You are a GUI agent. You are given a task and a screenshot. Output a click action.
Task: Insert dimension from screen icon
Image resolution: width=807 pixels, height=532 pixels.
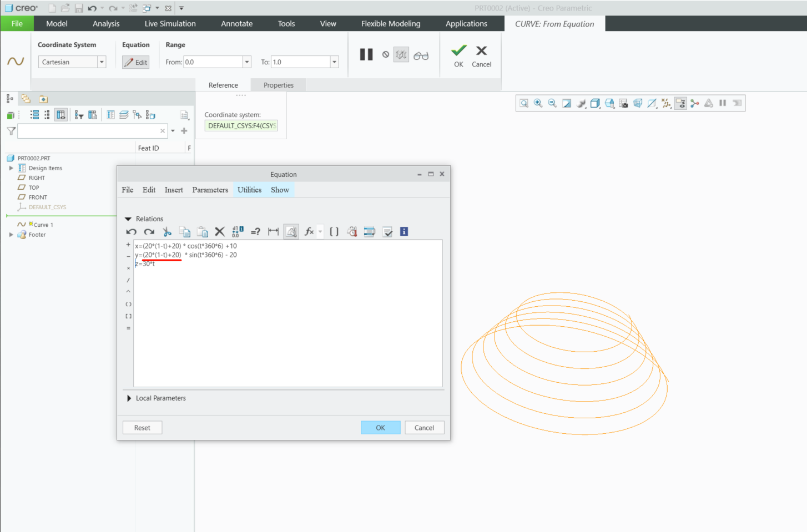[x=273, y=232]
